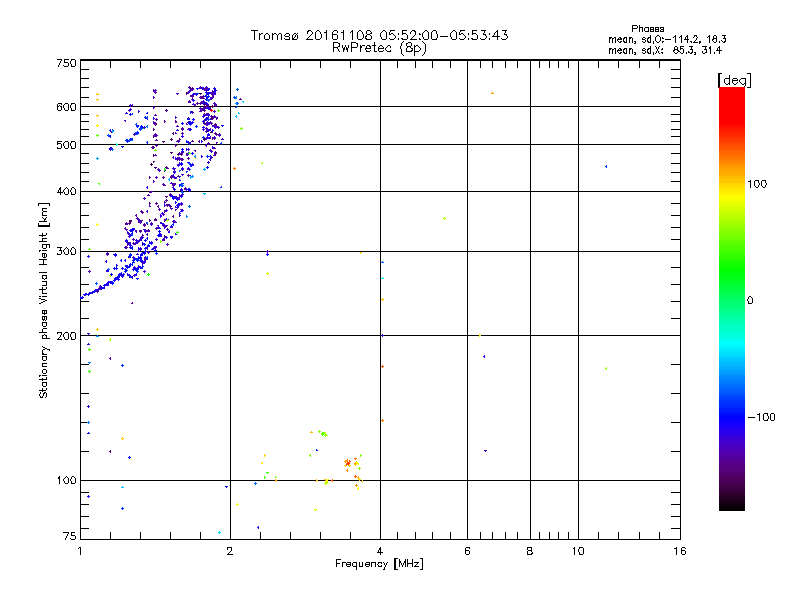The width and height of the screenshot is (800, 600).
Task: Click the plot title 'Tromsø 20161108 05:52:00-05:53:43'
Action: 379,35
